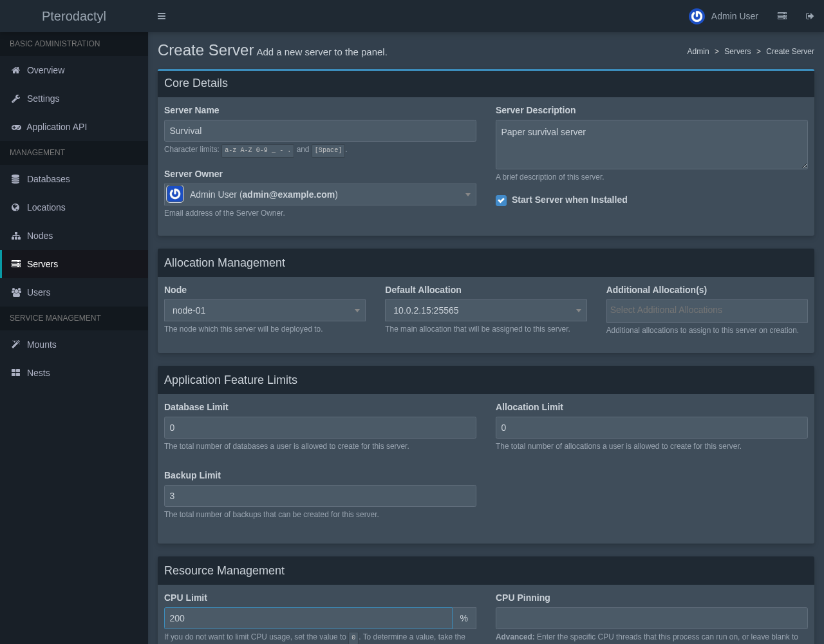
Task: Click the Server Description text area
Action: 651,145
